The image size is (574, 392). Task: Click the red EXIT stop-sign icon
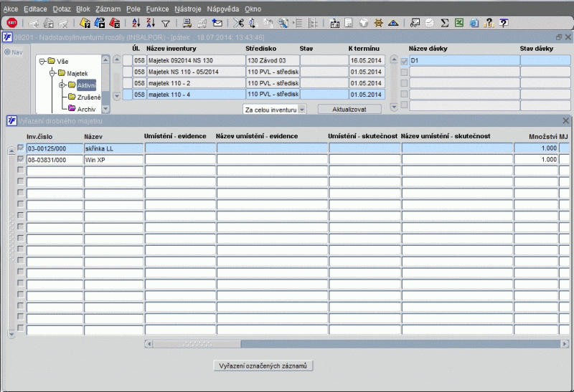point(12,23)
